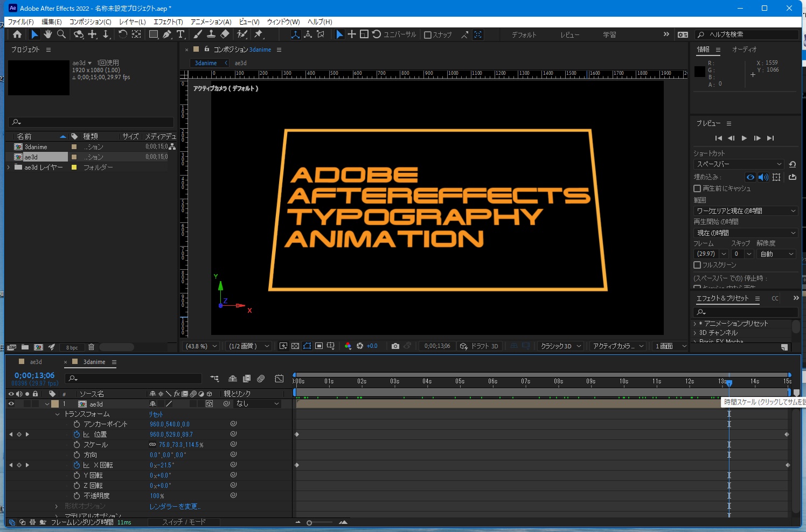Select the Zoom magnifier tool
The image size is (806, 532).
(x=61, y=34)
